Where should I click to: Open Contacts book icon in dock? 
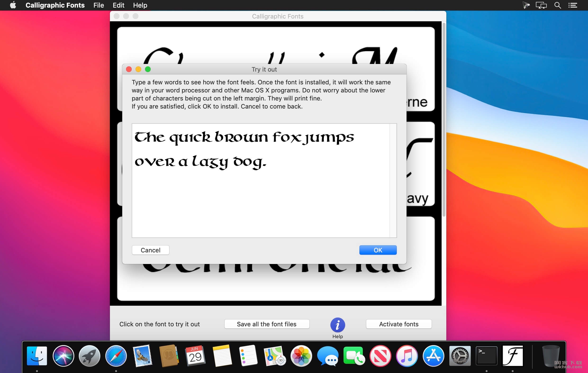(169, 356)
